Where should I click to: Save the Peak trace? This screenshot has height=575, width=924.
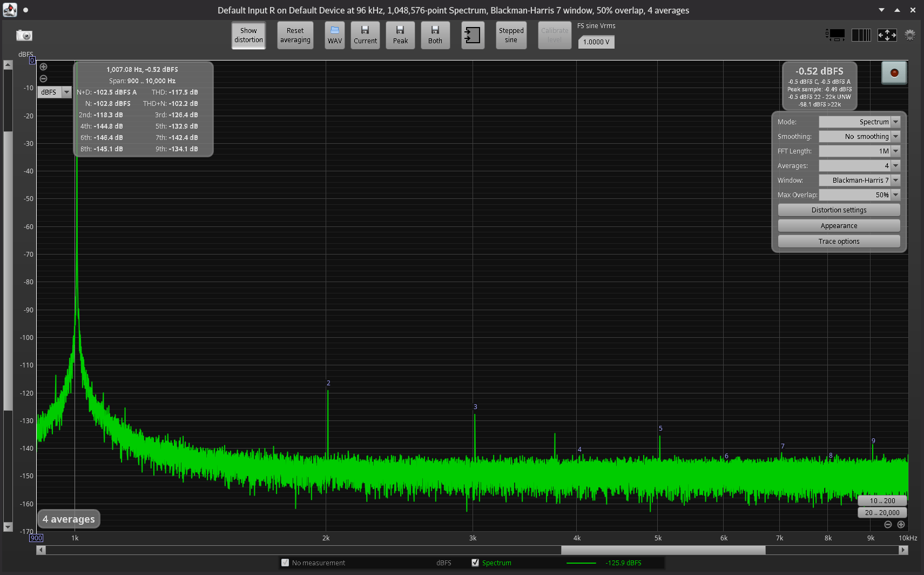401,35
